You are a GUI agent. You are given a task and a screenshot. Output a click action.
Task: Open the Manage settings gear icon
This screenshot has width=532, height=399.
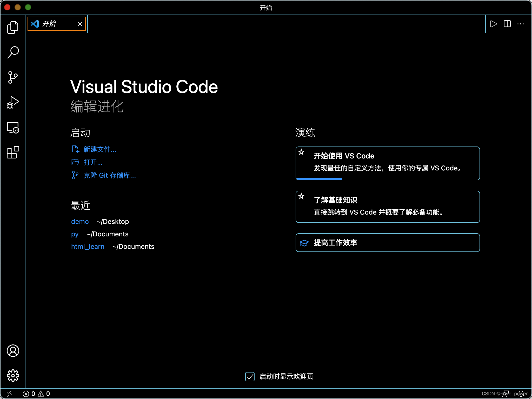(13, 375)
